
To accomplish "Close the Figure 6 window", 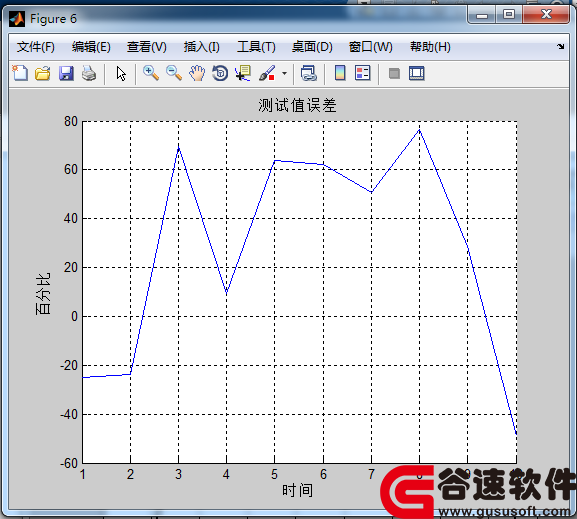I will pos(546,15).
